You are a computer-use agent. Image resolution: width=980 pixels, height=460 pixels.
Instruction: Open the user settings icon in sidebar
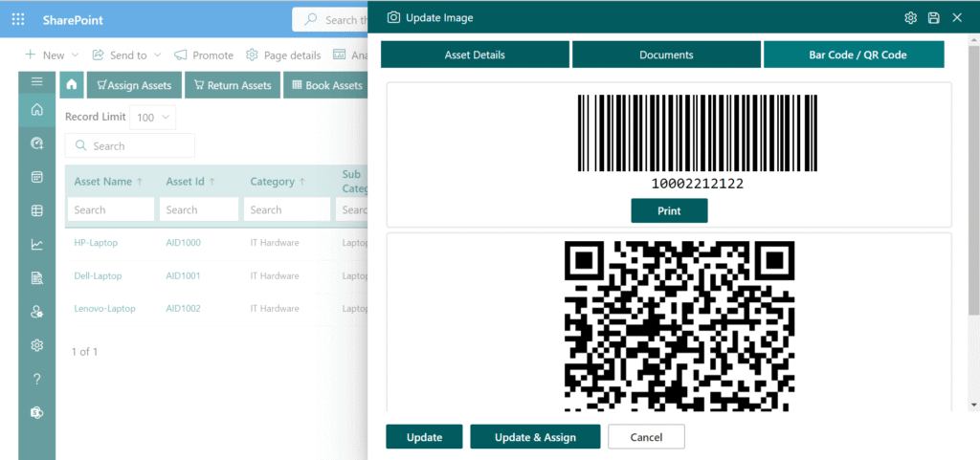(x=37, y=312)
